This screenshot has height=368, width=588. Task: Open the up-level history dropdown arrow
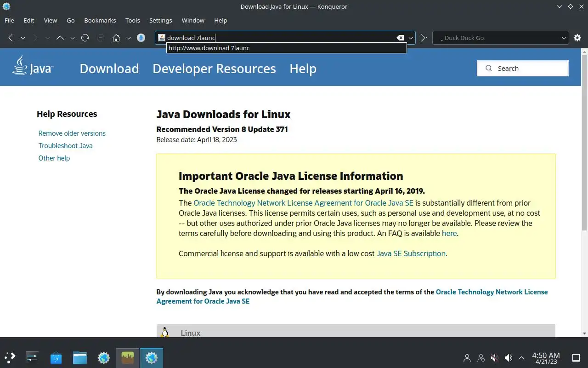tap(72, 38)
